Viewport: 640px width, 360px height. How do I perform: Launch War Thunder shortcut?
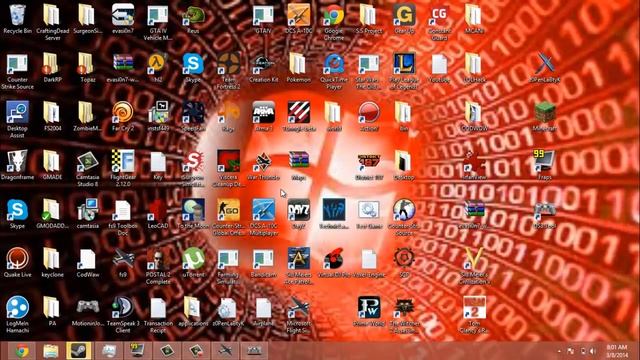263,165
